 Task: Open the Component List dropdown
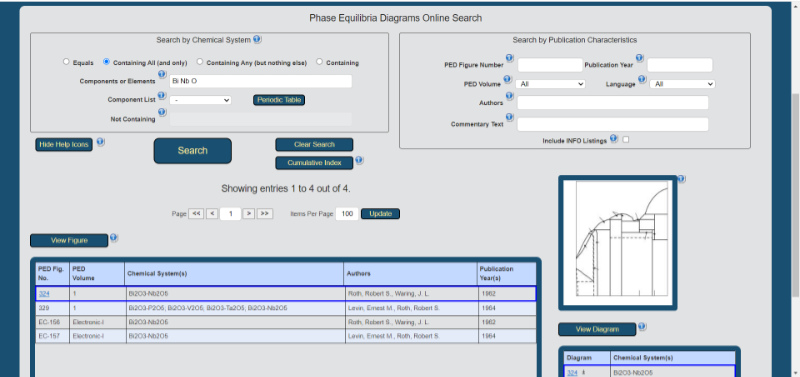pyautogui.click(x=201, y=100)
